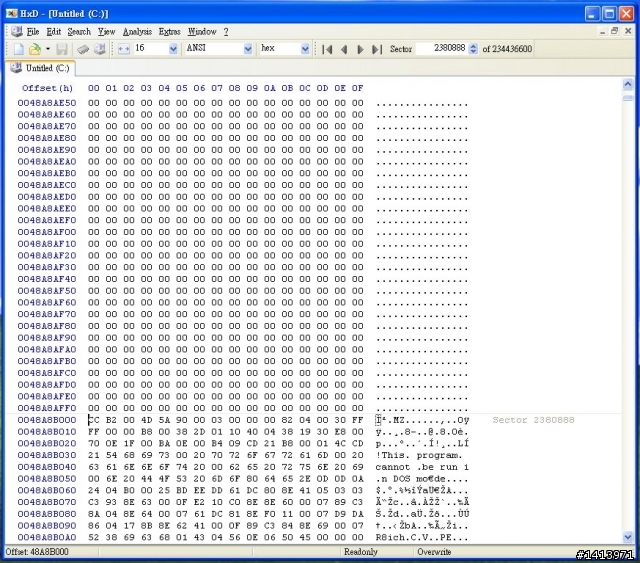Click the 'Sector 2380888' marker label

[533, 420]
